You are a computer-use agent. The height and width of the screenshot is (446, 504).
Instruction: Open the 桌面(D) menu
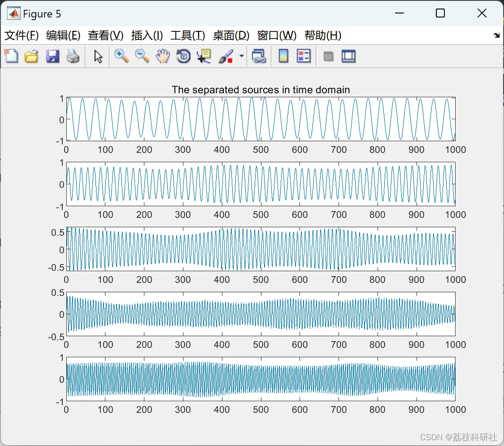[x=231, y=35]
